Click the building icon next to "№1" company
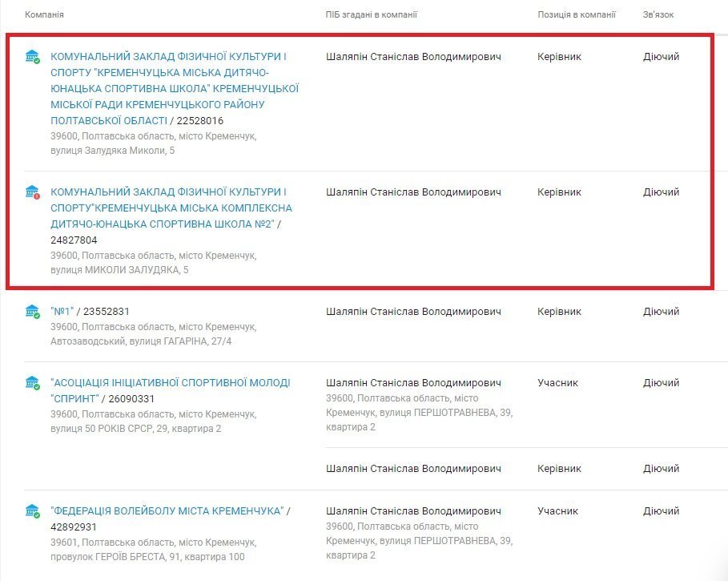728x581 pixels. point(32,312)
